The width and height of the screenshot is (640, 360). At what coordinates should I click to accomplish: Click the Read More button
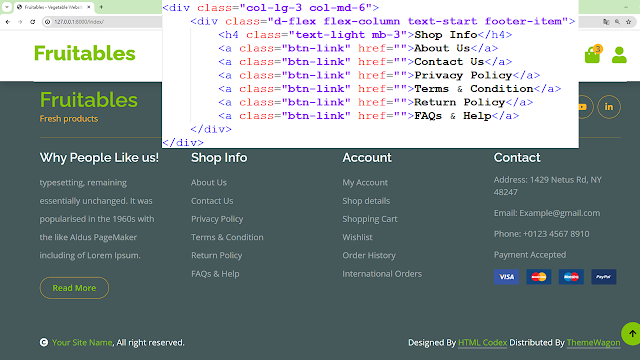coord(74,288)
